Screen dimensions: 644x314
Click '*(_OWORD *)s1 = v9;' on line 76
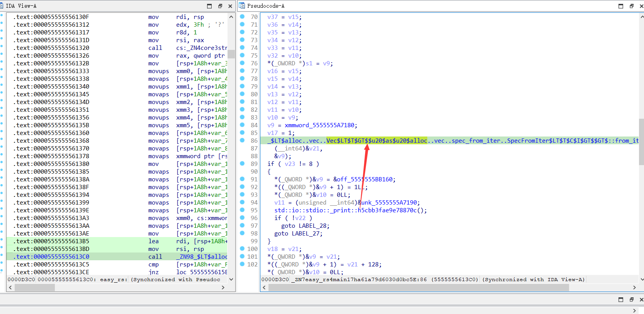click(x=300, y=63)
